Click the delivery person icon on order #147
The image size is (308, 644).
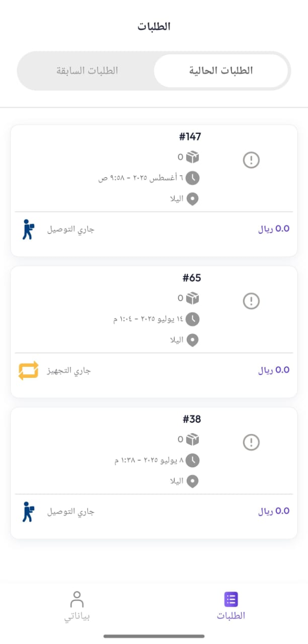point(28,228)
